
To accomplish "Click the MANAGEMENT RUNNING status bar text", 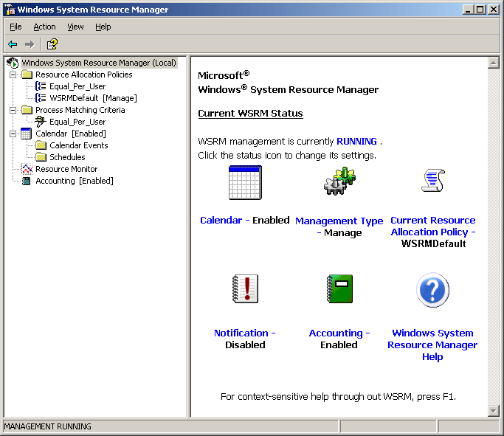I will click(x=47, y=426).
